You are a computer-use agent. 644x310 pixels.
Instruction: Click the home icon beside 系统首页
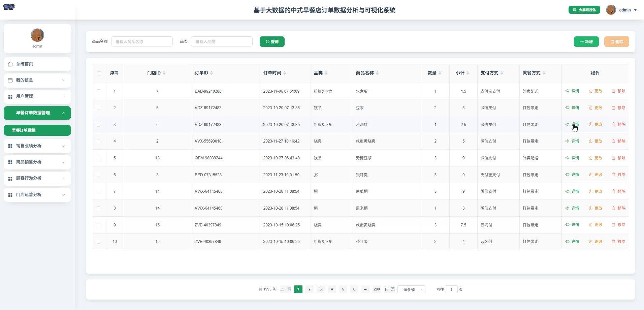[10, 64]
